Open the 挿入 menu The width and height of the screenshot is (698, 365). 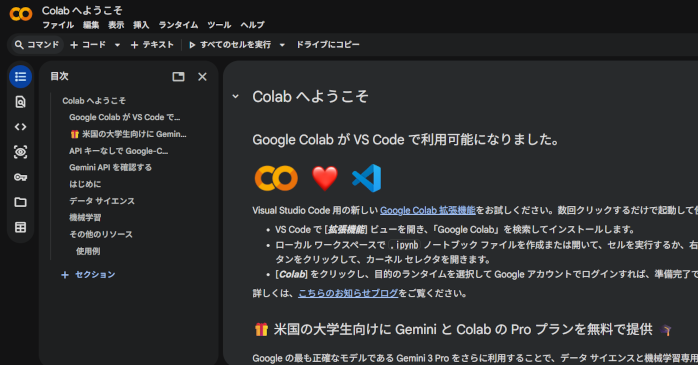141,25
